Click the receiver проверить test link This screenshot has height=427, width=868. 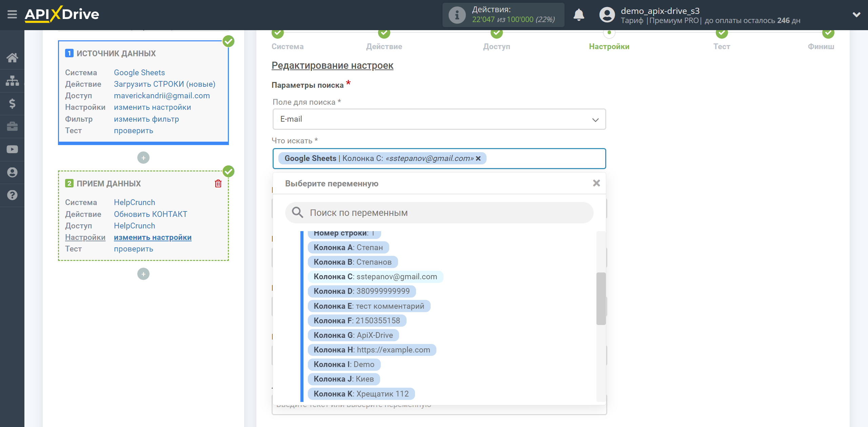pos(133,249)
